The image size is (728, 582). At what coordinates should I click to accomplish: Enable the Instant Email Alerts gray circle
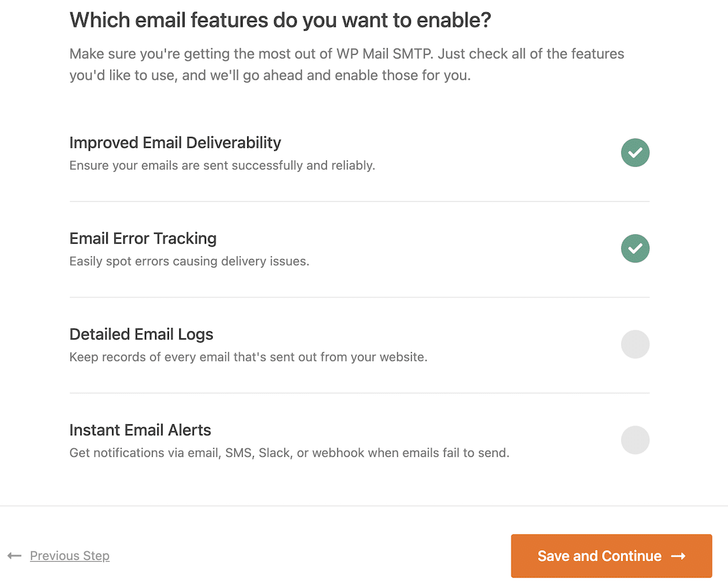[x=635, y=440]
